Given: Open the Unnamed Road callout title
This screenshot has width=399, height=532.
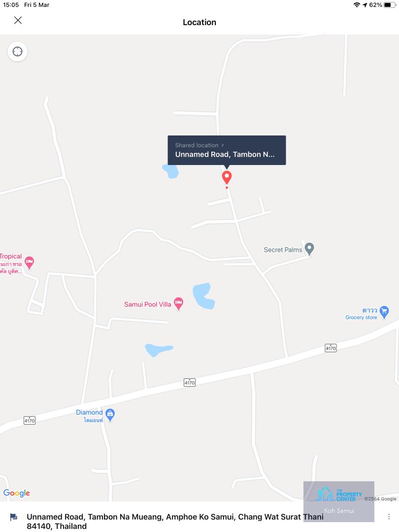Looking at the screenshot, I should coord(225,154).
